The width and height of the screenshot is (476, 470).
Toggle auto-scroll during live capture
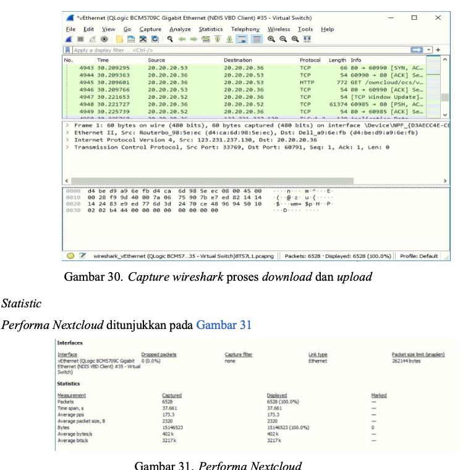[x=242, y=39]
